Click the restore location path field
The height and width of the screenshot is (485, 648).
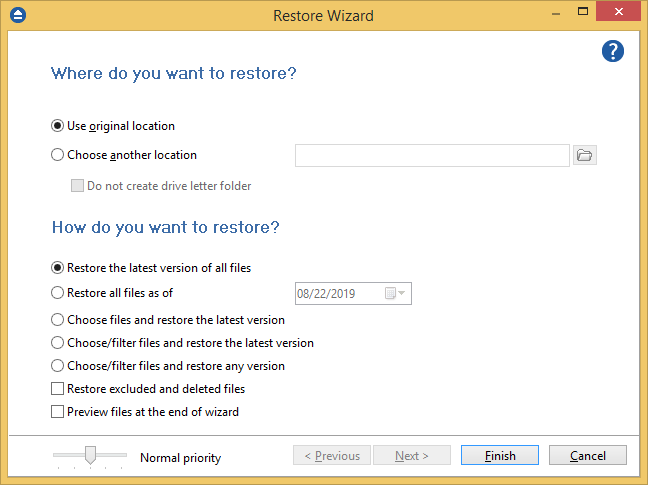(432, 155)
